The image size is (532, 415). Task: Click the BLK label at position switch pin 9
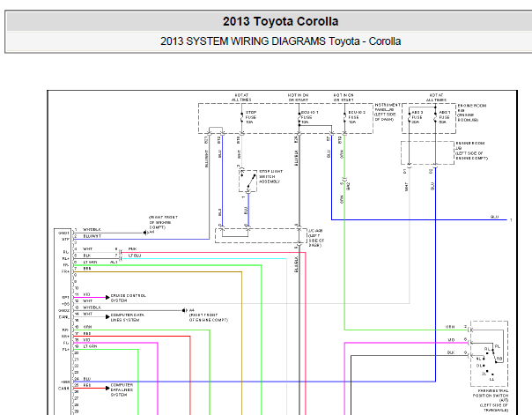451,352
